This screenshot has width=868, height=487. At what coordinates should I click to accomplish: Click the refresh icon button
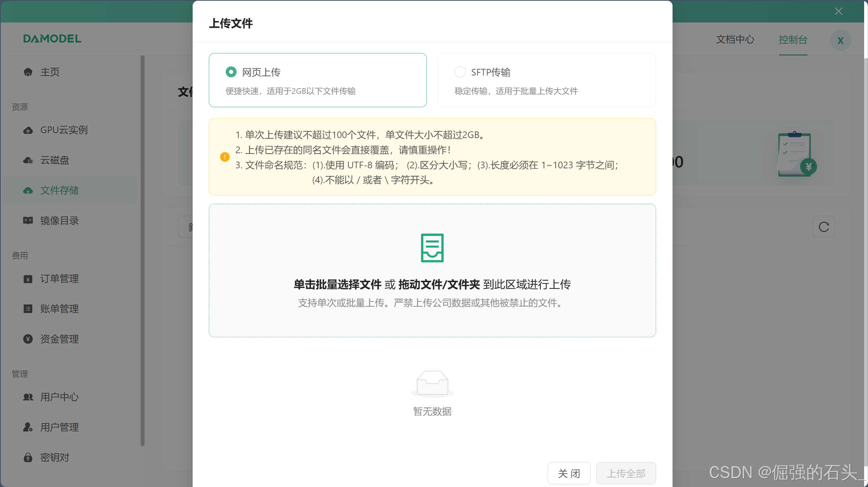coord(823,227)
